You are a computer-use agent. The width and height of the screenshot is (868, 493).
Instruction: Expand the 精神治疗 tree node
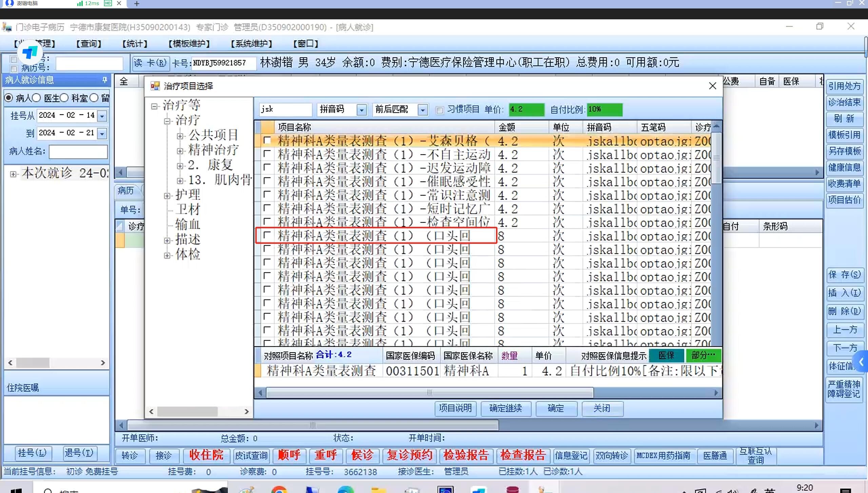[180, 151]
